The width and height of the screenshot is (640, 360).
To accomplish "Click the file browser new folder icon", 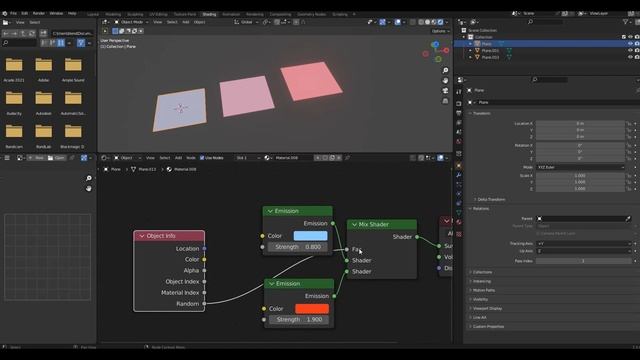I will (x=43, y=33).
